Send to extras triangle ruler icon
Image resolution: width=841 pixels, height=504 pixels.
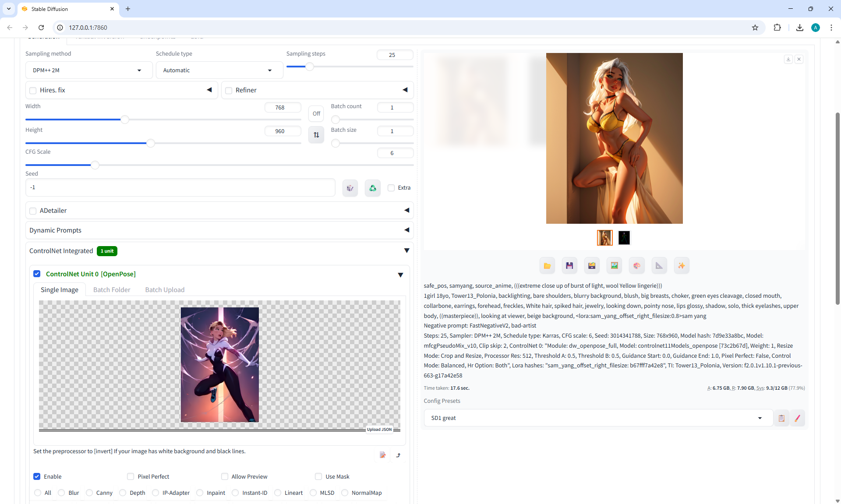click(x=659, y=266)
